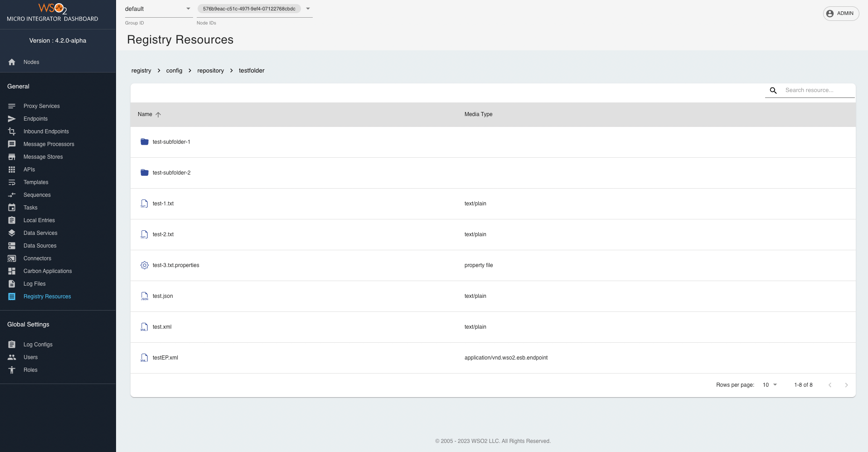Image resolution: width=868 pixels, height=452 pixels.
Task: Focus the Search resource input field
Action: 820,90
